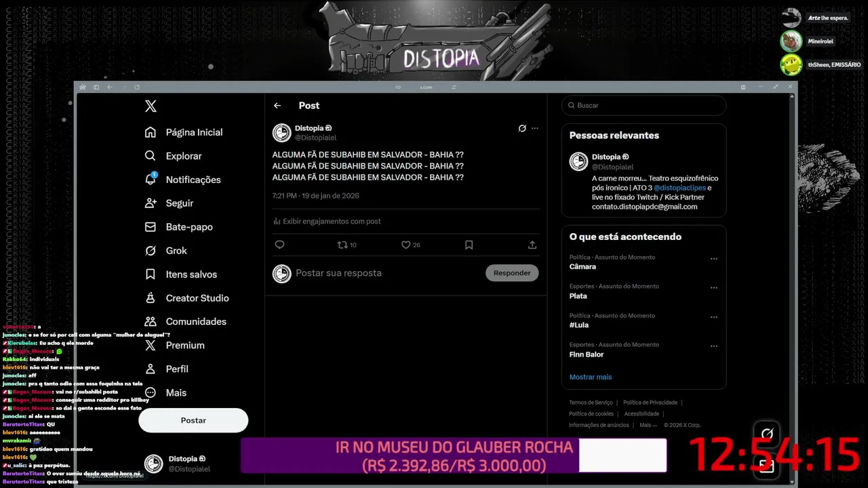The image size is (868, 488).
Task: Click Mostrar mais under trends
Action: pos(591,377)
